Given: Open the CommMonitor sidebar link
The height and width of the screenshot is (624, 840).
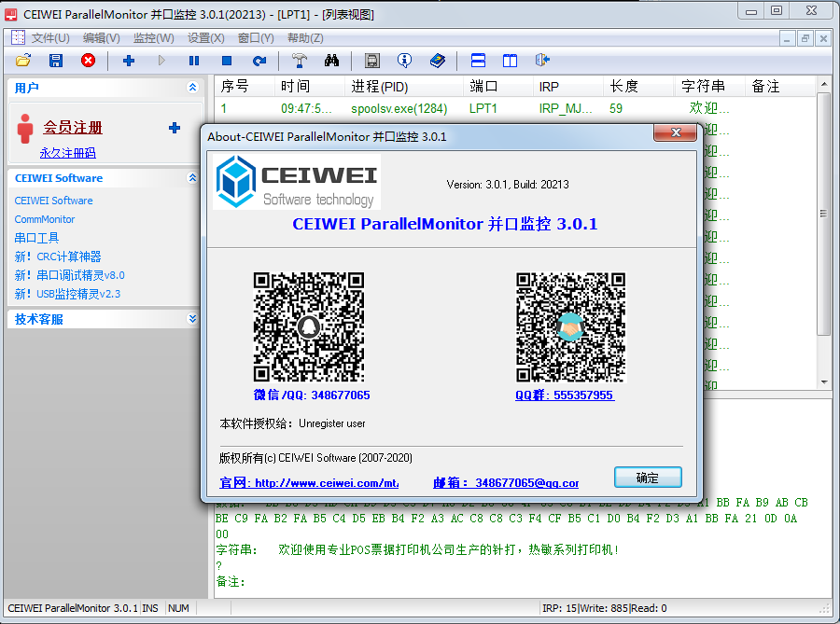Looking at the screenshot, I should 45,219.
